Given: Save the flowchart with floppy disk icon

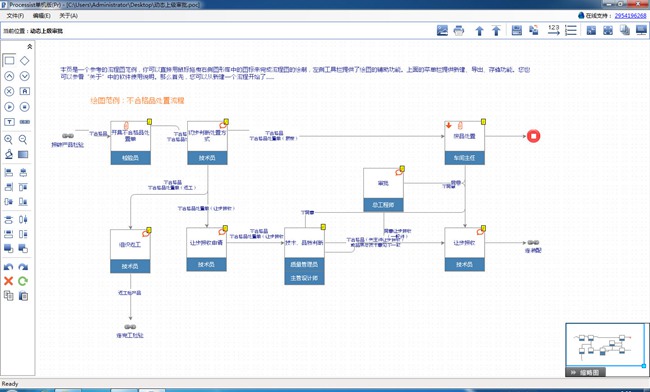Looking at the screenshot, I should [x=517, y=30].
